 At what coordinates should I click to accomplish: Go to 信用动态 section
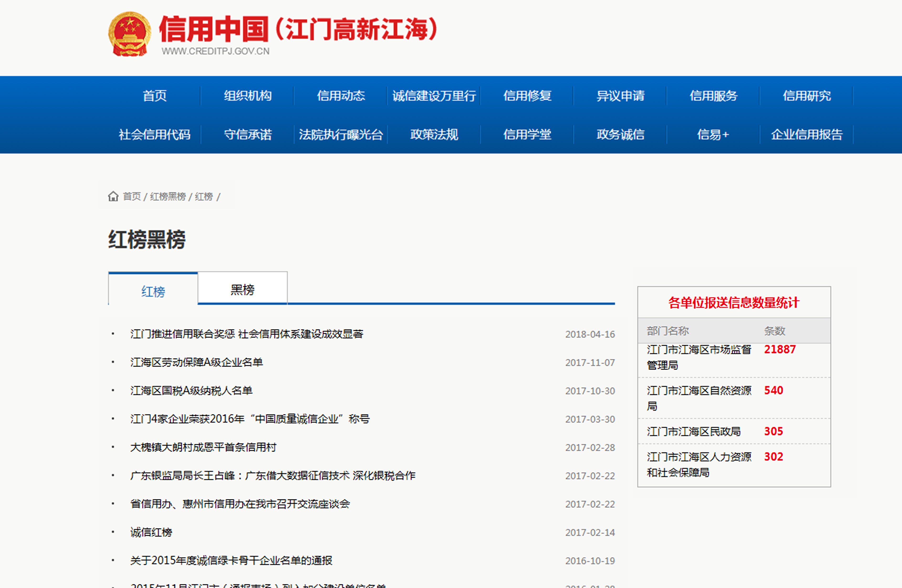341,95
